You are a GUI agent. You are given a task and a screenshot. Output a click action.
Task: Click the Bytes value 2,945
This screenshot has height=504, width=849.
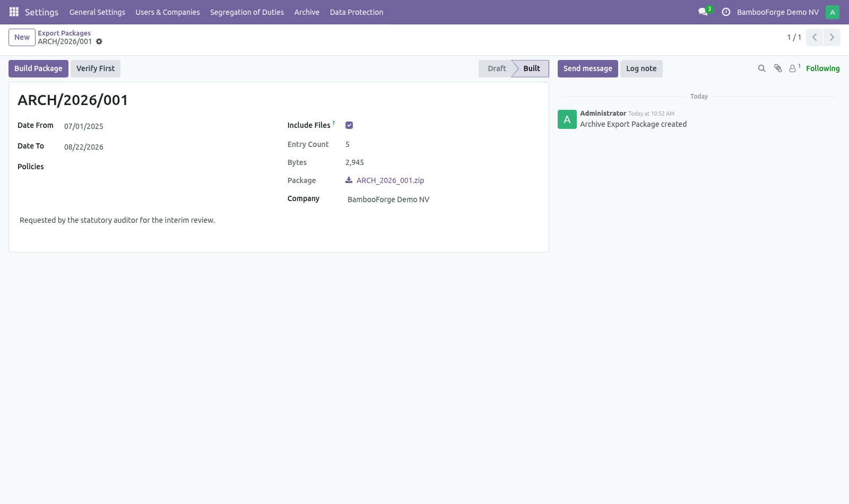(354, 162)
